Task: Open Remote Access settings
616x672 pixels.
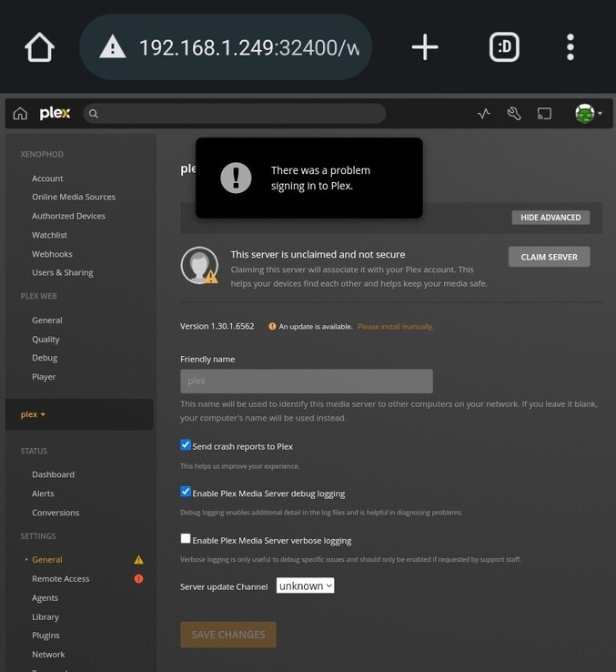Action: (61, 578)
